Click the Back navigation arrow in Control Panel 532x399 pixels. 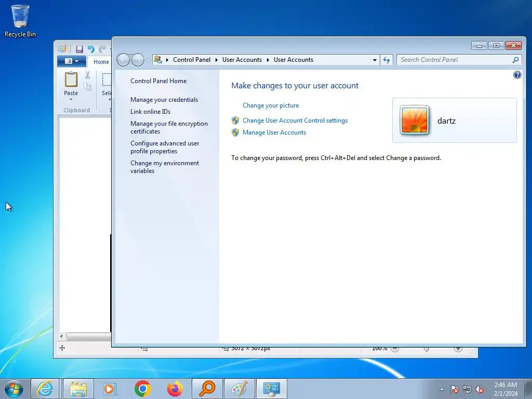pyautogui.click(x=123, y=60)
